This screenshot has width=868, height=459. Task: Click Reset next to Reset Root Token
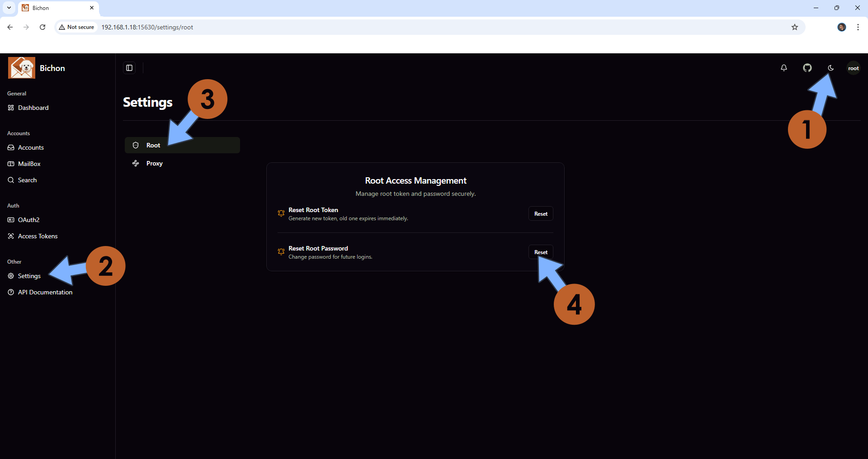tap(541, 213)
